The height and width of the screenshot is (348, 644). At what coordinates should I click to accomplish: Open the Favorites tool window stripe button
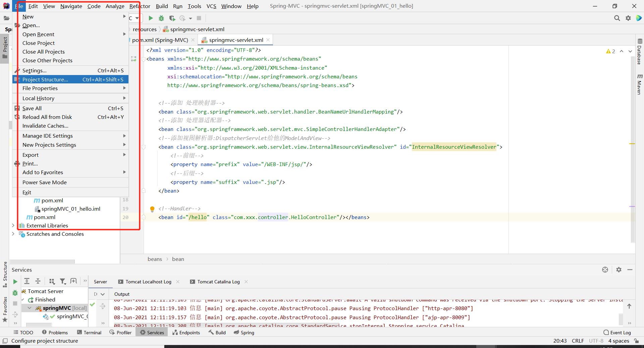point(5,309)
